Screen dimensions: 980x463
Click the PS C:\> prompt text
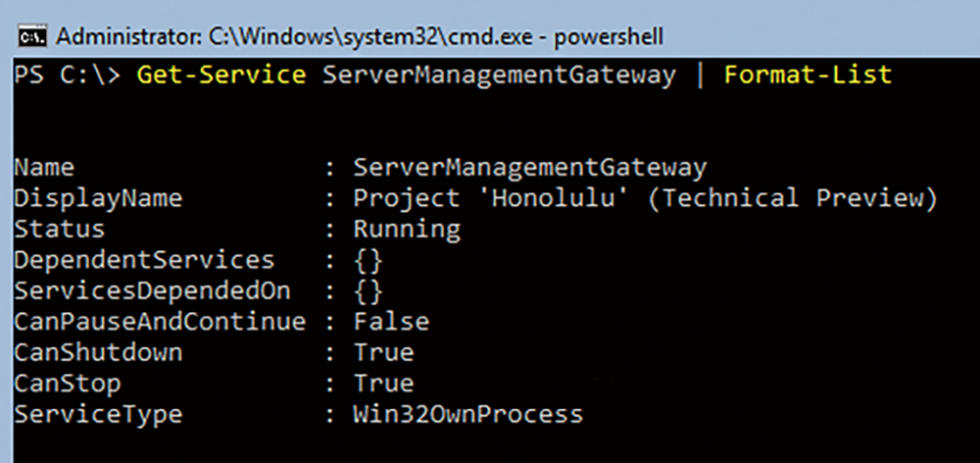(x=68, y=76)
